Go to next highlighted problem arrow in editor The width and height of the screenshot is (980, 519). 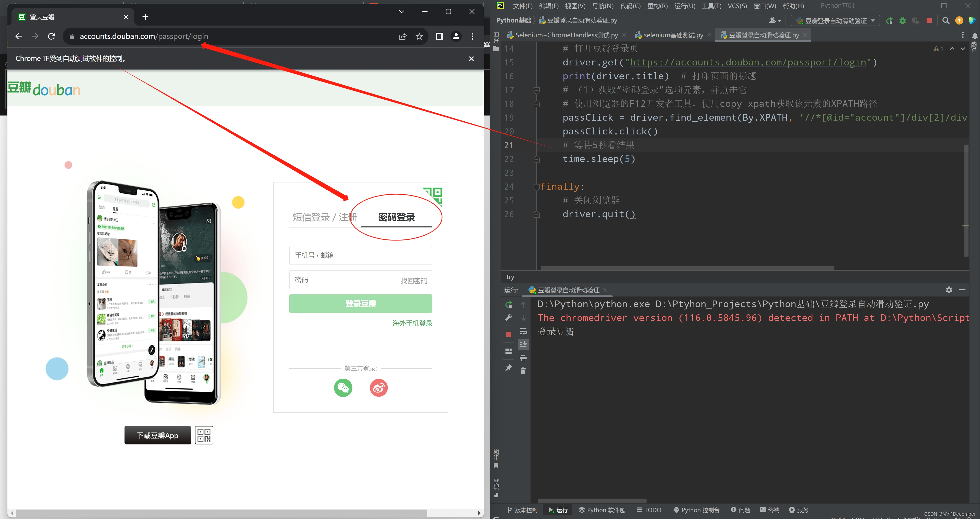(x=963, y=49)
